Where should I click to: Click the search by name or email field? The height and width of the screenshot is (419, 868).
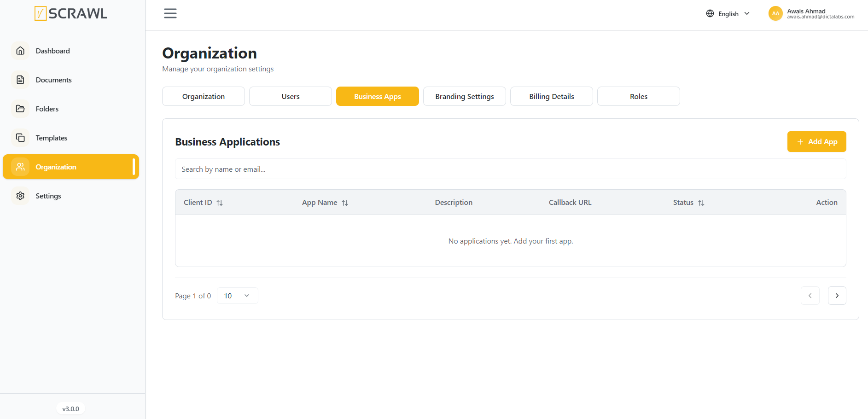(511, 169)
